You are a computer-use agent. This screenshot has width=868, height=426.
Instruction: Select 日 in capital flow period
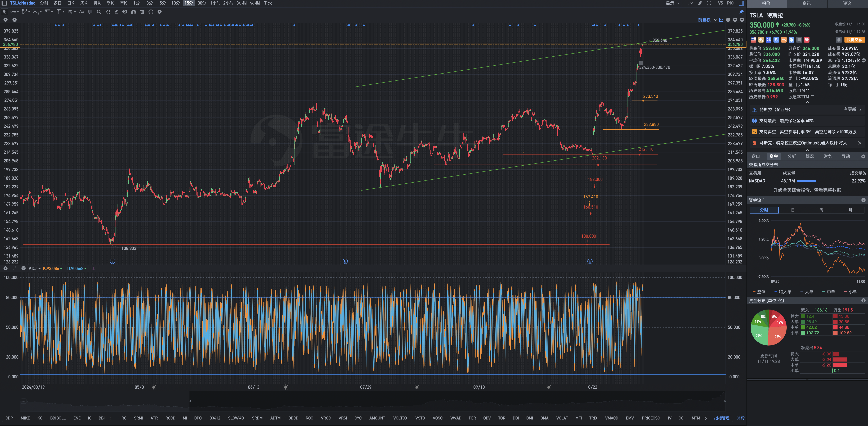pyautogui.click(x=793, y=210)
